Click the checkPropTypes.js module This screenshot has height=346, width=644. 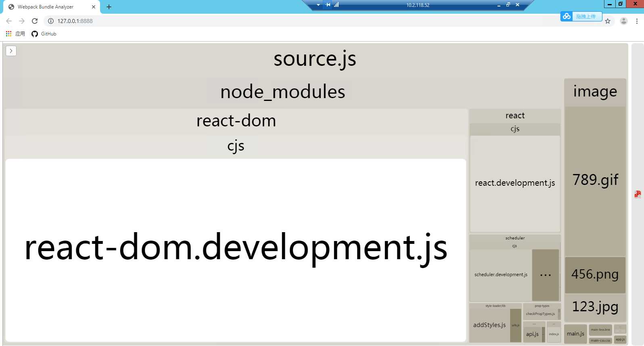(540, 314)
